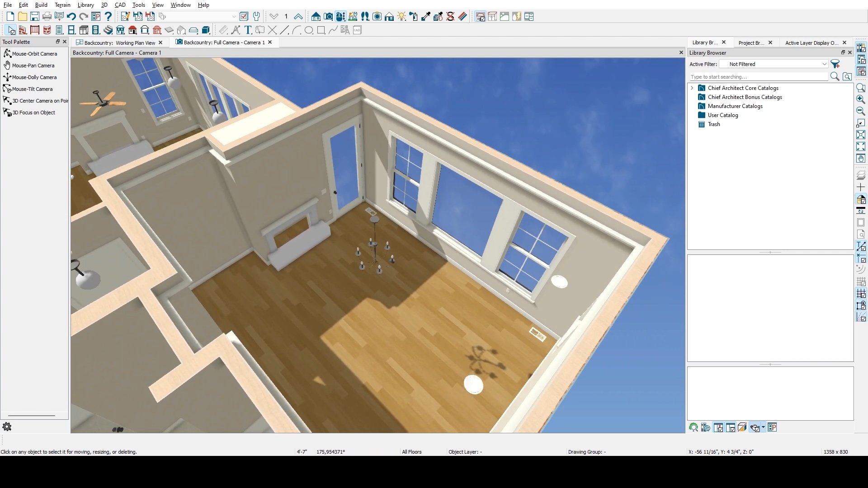Screen dimensions: 868x488
Task: Expand Chief Architect Core Catalogs
Action: click(x=692, y=88)
